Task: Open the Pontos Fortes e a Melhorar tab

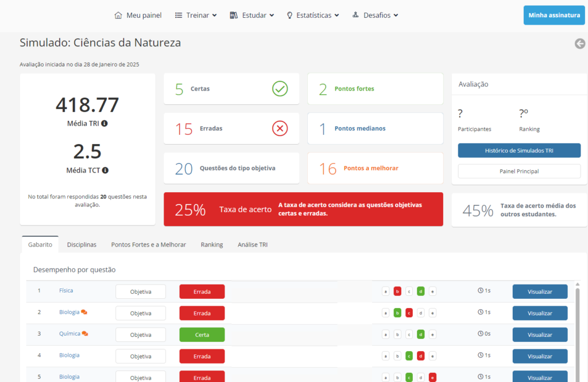Action: point(149,244)
